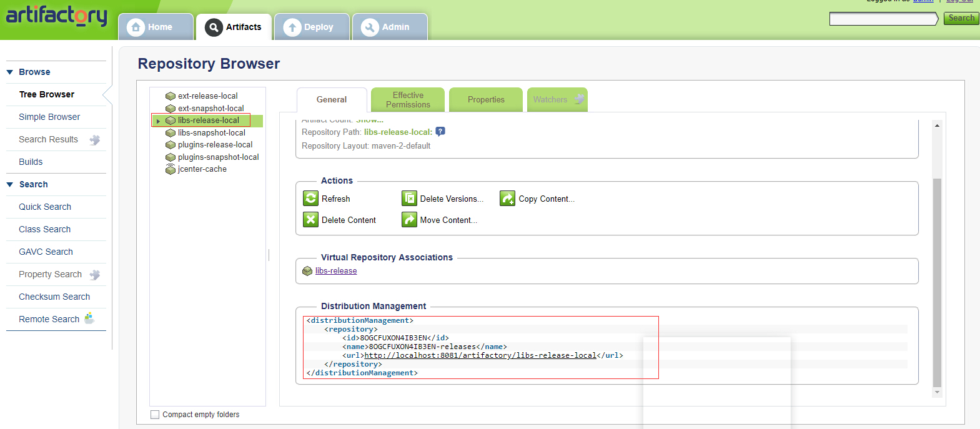The width and height of the screenshot is (980, 429).
Task: Click plugins-snapshot-local repository package icon
Action: tap(171, 157)
